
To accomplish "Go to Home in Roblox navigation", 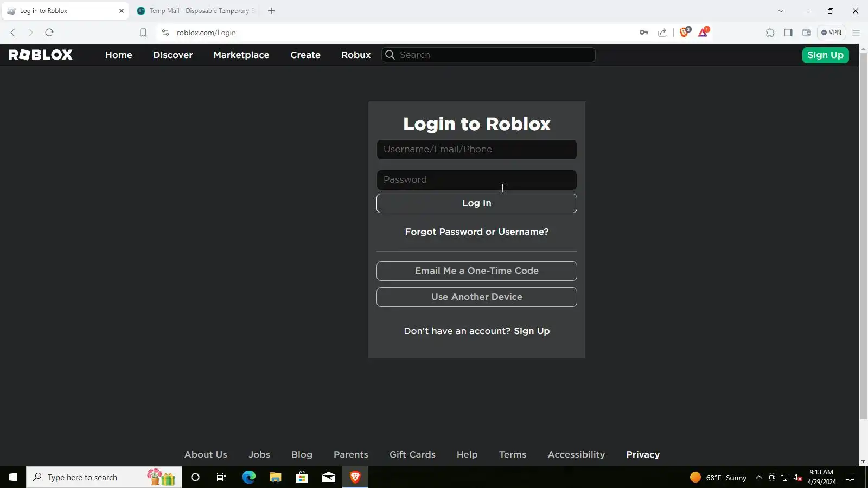I will point(119,55).
